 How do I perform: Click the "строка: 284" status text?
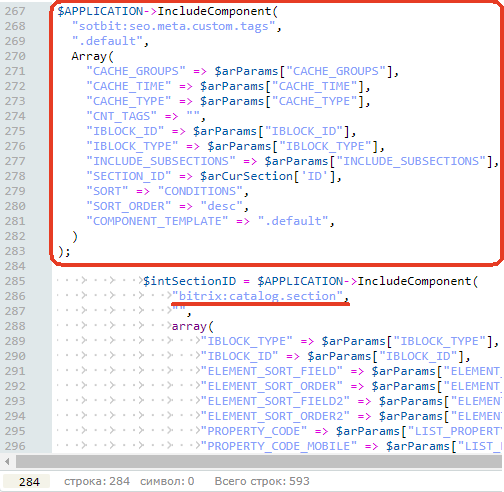97,481
